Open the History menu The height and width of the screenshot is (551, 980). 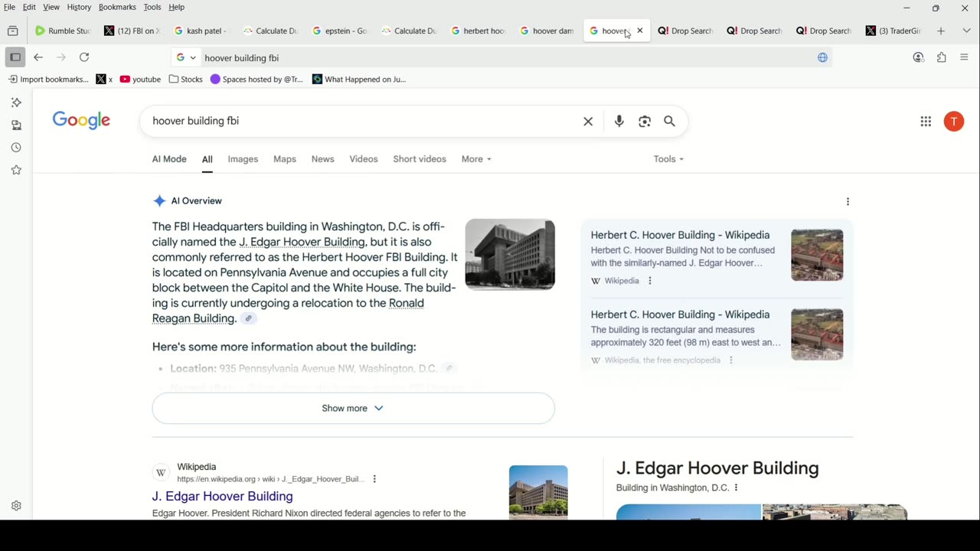click(79, 7)
